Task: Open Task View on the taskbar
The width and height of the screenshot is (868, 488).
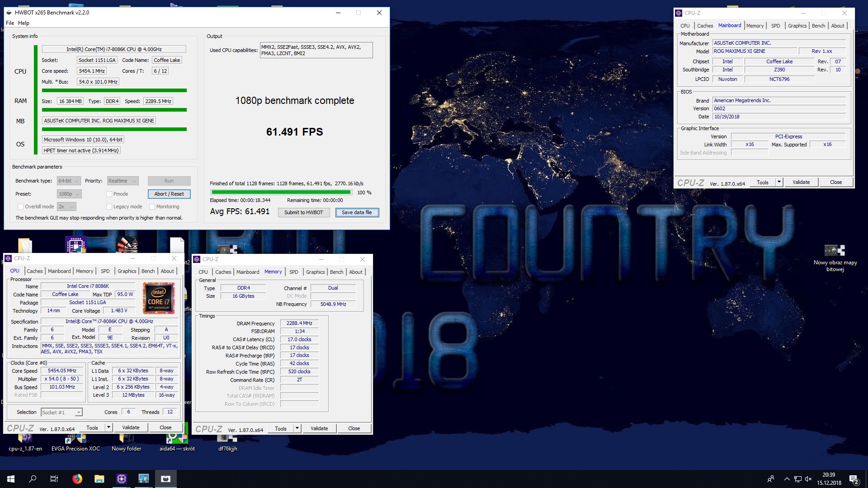Action: click(x=54, y=479)
